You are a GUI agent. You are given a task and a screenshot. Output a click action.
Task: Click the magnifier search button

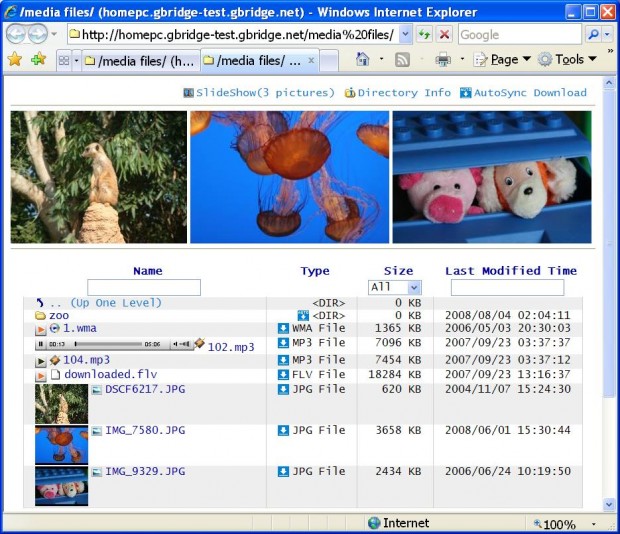pyautogui.click(x=593, y=35)
